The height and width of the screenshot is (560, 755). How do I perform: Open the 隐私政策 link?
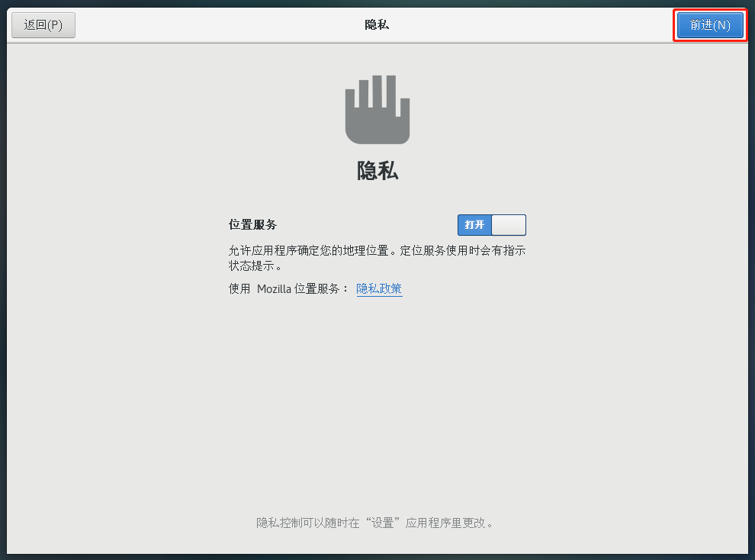coord(379,289)
